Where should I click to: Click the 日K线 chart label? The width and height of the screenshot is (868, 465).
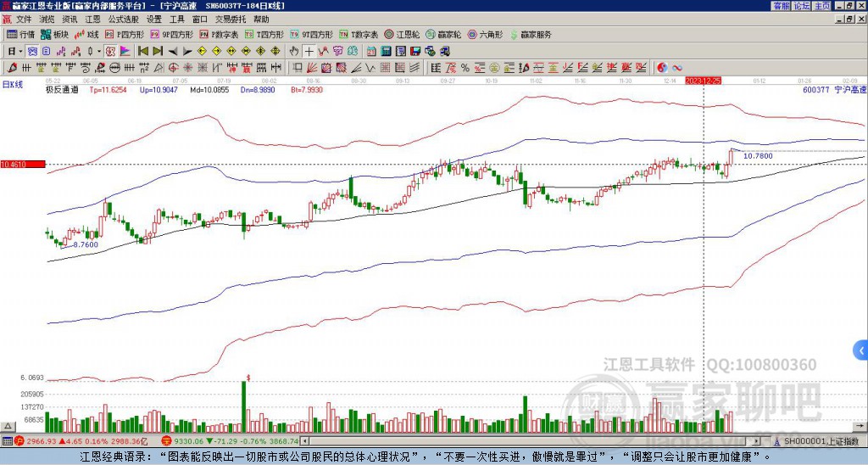point(13,85)
